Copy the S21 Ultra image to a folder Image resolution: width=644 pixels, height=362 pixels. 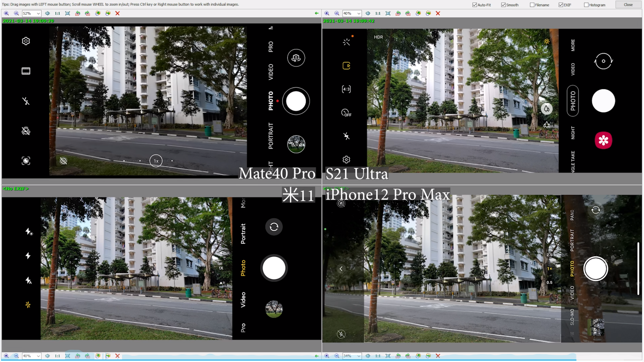click(x=418, y=13)
